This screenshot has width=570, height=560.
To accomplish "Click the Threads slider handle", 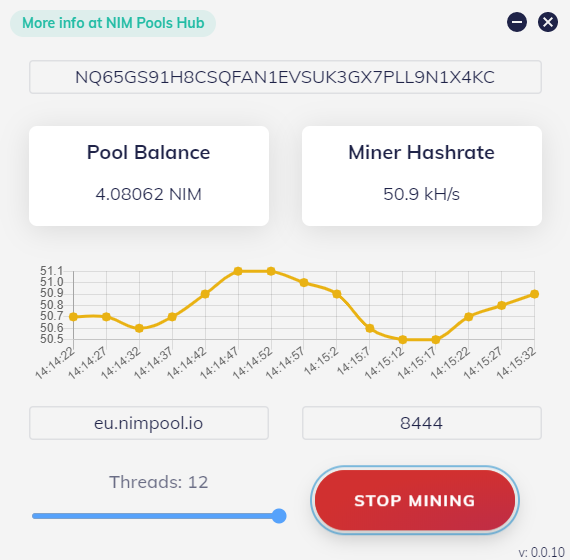I will (279, 516).
